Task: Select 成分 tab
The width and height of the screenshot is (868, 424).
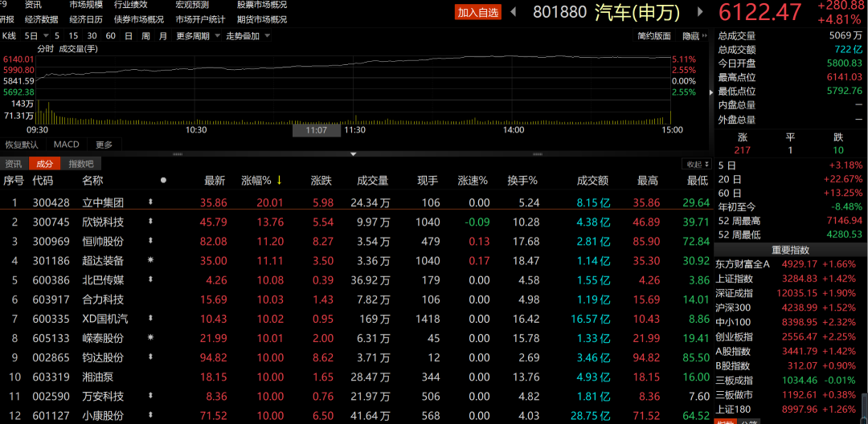Action: click(45, 164)
